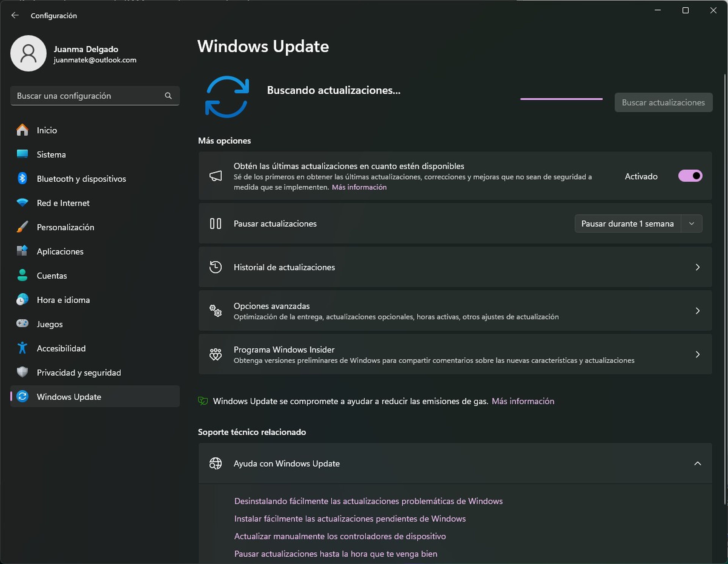
Task: Click the Juanma Delgado account name
Action: [86, 49]
